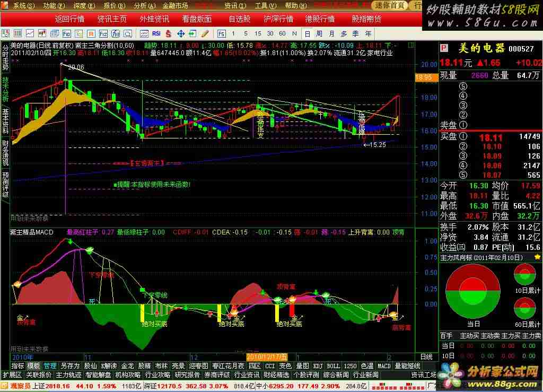The width and height of the screenshot is (543, 392).
Task: Open 沪深行情 market quotes
Action: click(x=278, y=19)
